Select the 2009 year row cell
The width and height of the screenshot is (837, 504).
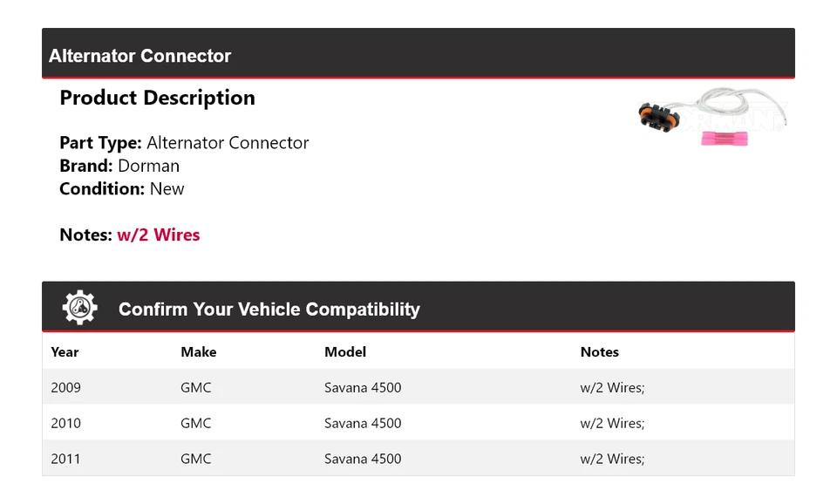click(65, 387)
